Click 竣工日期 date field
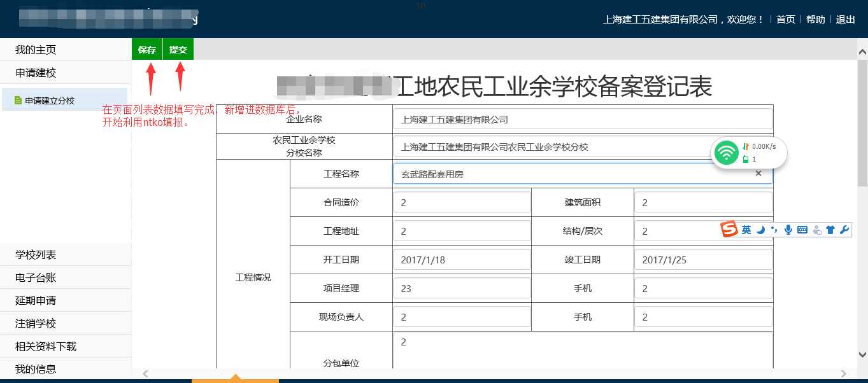Viewport: 868px width, 383px height. click(703, 260)
